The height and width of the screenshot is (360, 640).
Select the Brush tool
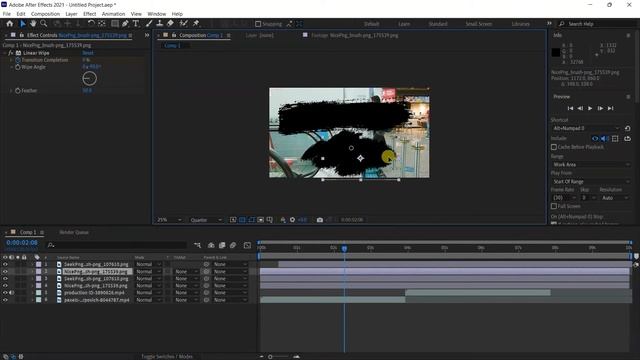click(149, 24)
